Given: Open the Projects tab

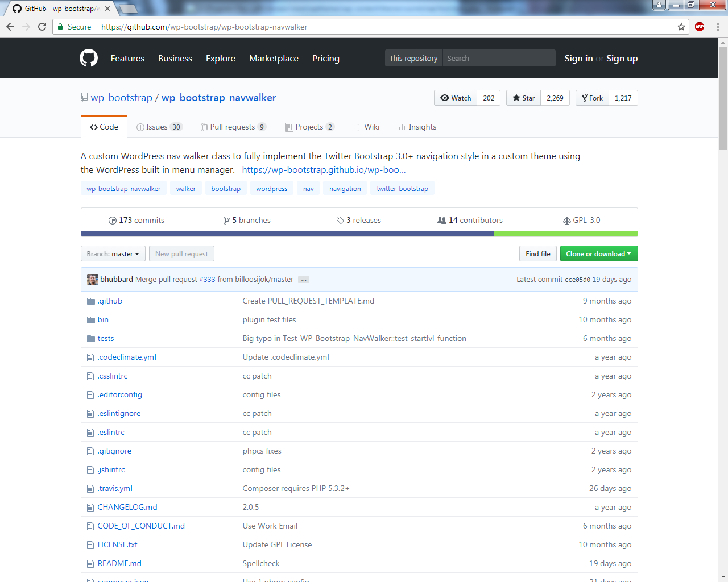Looking at the screenshot, I should click(309, 127).
